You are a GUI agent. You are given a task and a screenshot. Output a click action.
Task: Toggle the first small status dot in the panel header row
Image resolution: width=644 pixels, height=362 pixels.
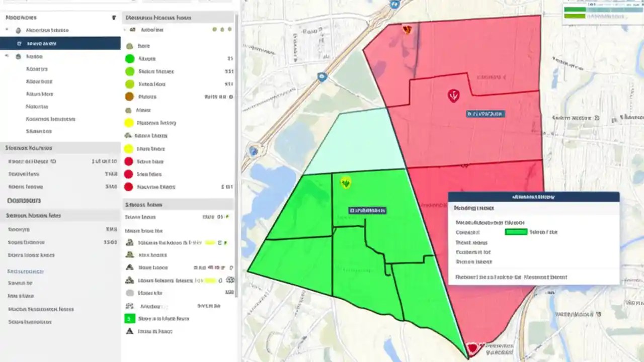[x=215, y=30]
